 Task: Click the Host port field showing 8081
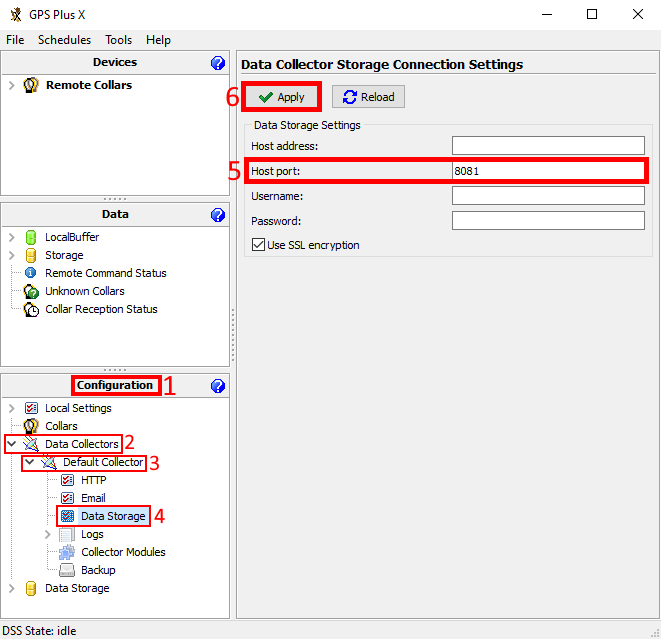(548, 171)
